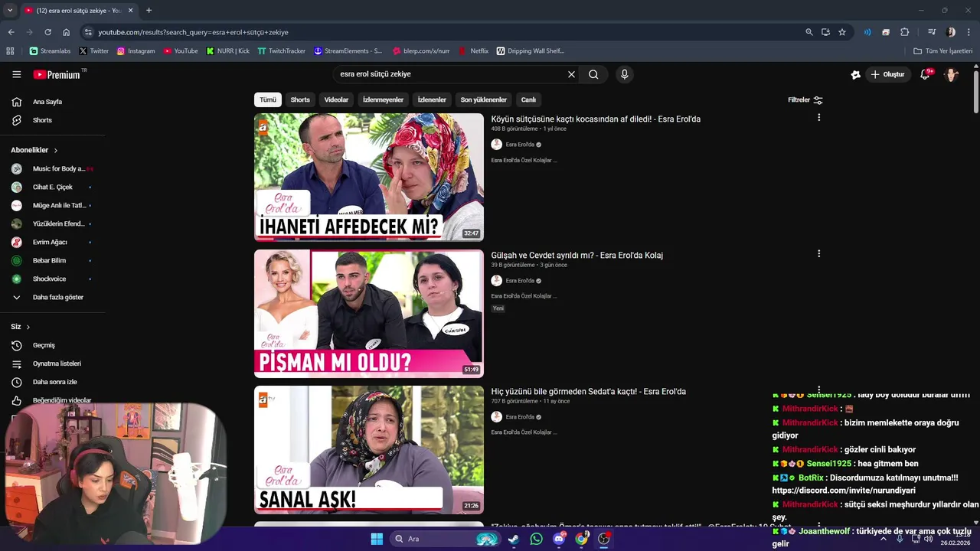Open options menu for Köyün sütçüsüne video
This screenshot has width=980, height=551.
(818, 118)
